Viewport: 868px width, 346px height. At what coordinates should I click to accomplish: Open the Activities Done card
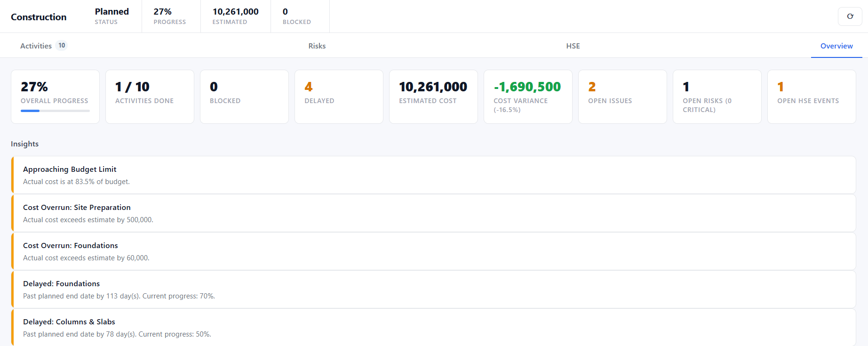150,97
